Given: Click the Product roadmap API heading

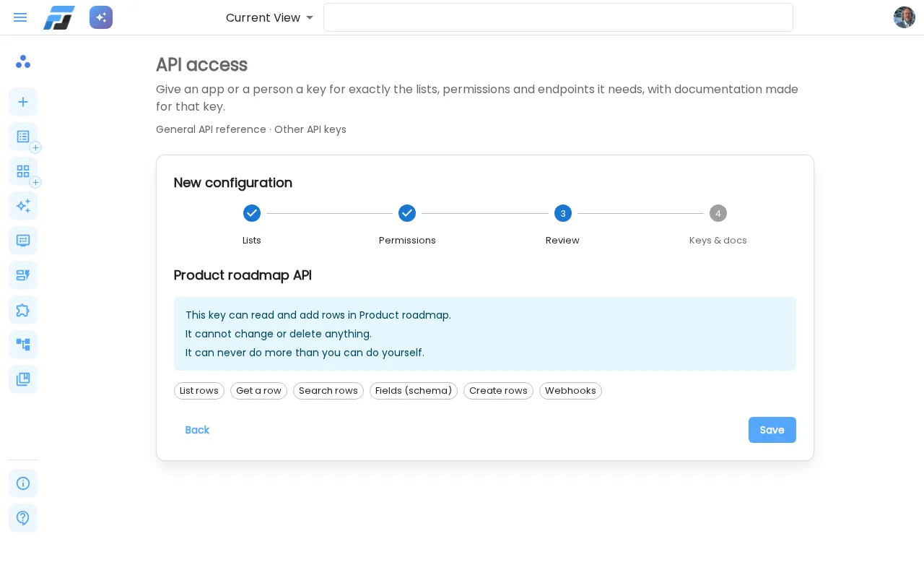Looking at the screenshot, I should click(x=243, y=275).
